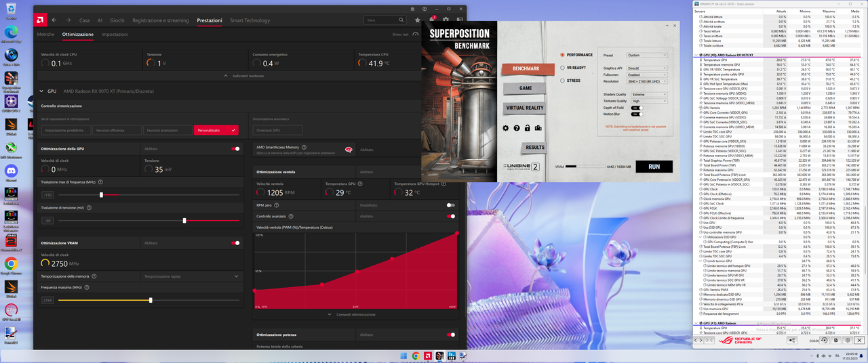Open the Preset Custom dropdown
868x363 pixels.
pos(646,56)
